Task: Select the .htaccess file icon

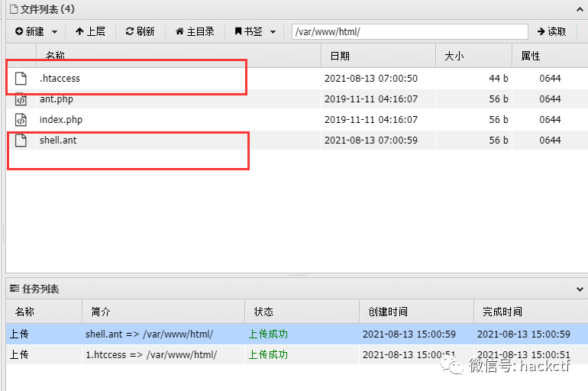Action: 21,79
